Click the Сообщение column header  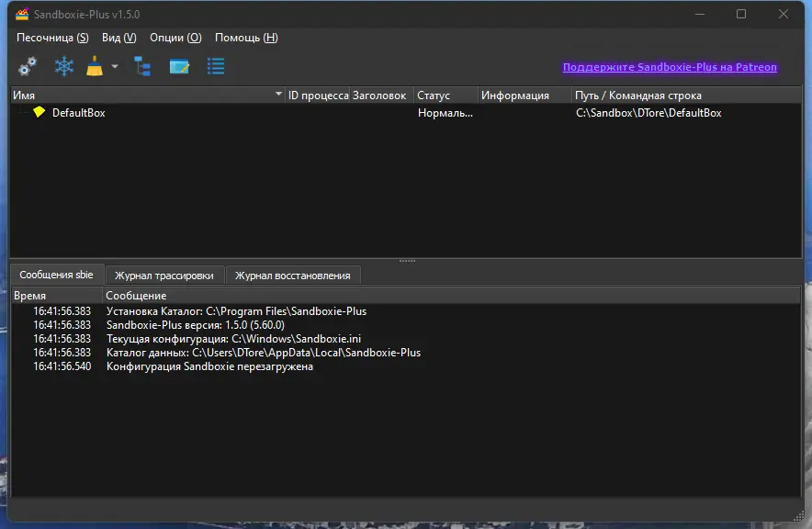tap(452, 296)
